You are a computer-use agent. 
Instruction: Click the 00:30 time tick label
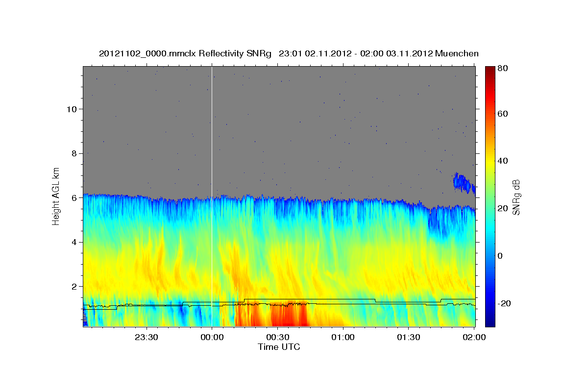[277, 337]
